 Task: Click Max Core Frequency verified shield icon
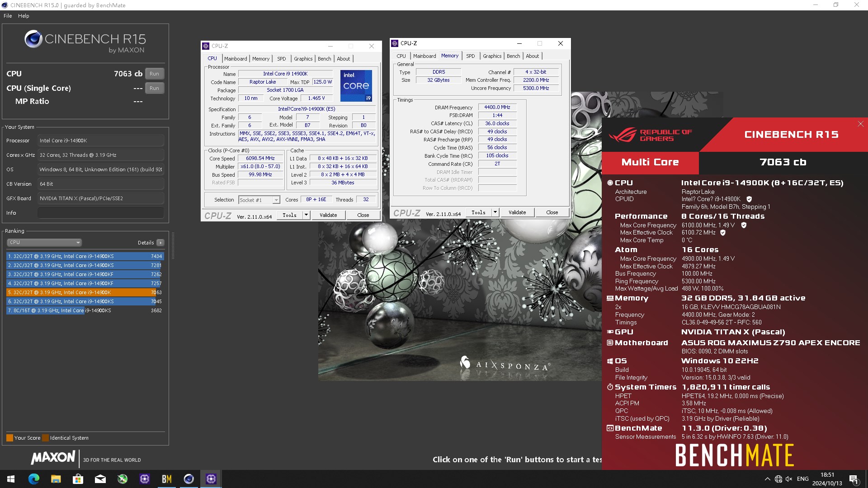click(744, 225)
